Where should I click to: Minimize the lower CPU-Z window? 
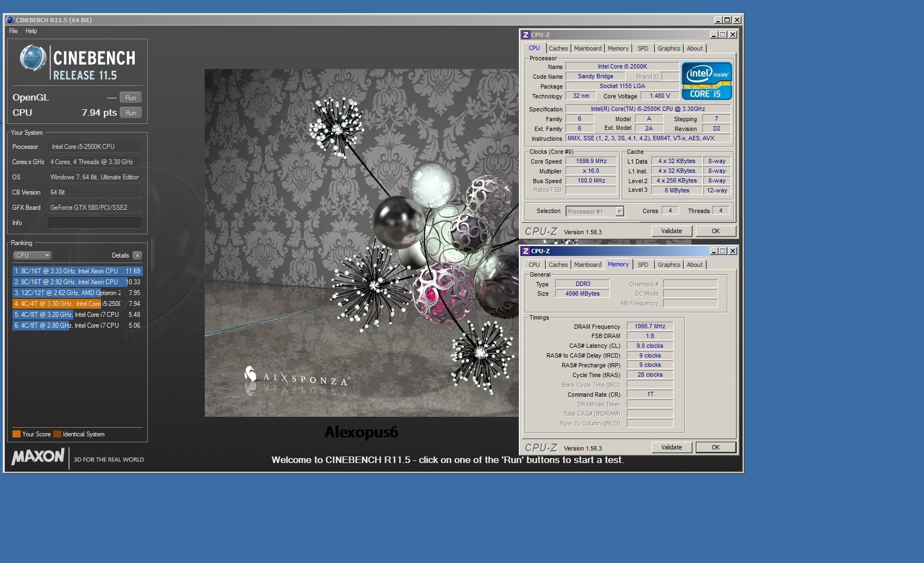tap(714, 251)
